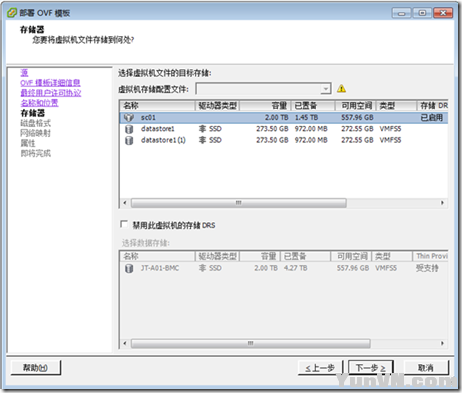Click the top table scroll left arrow
Image resolution: width=462 pixels, height=393 pixels.
pos(125,203)
